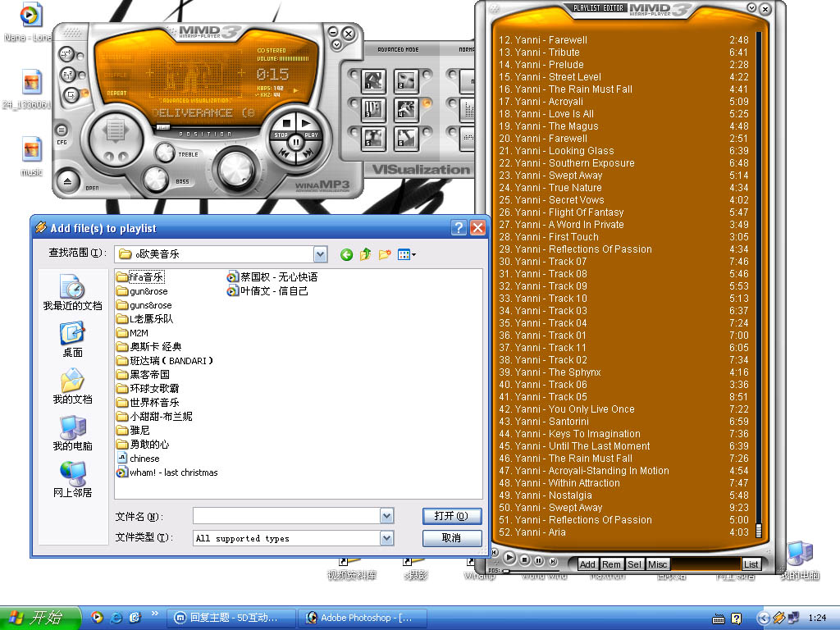Viewport: 840px width, 630px height.
Task: Click the Position seek slider handle
Action: 163,127
